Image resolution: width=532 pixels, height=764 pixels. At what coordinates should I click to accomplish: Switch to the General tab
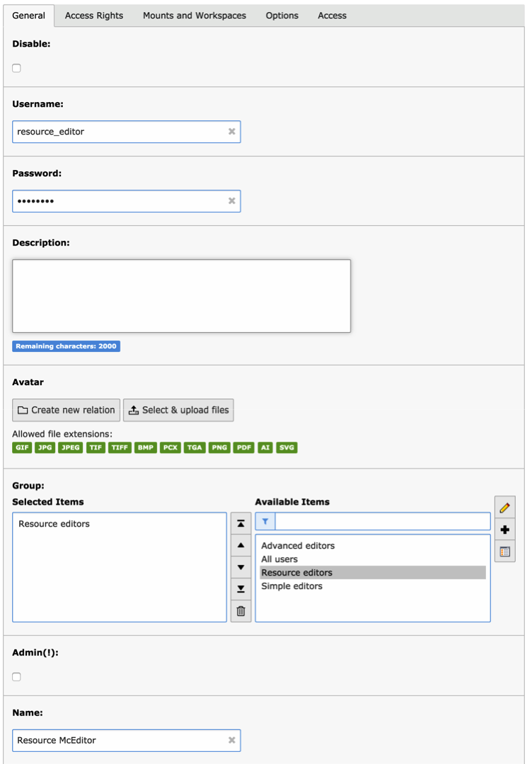[29, 16]
